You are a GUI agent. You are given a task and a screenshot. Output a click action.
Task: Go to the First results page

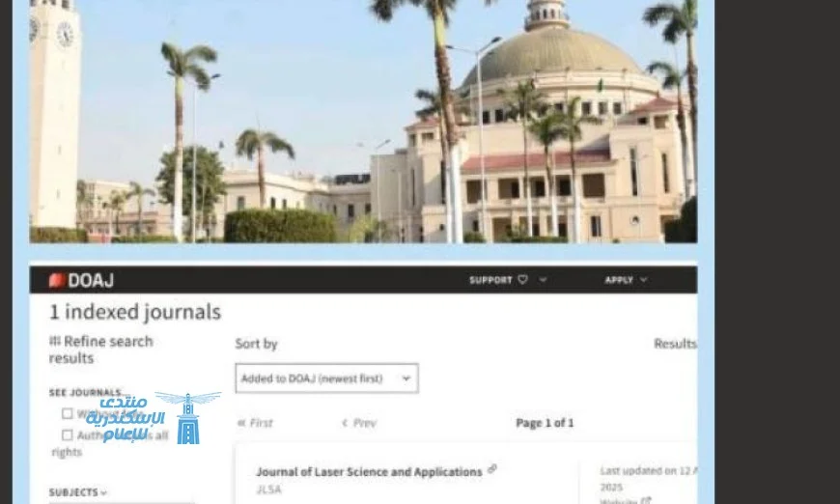point(256,423)
